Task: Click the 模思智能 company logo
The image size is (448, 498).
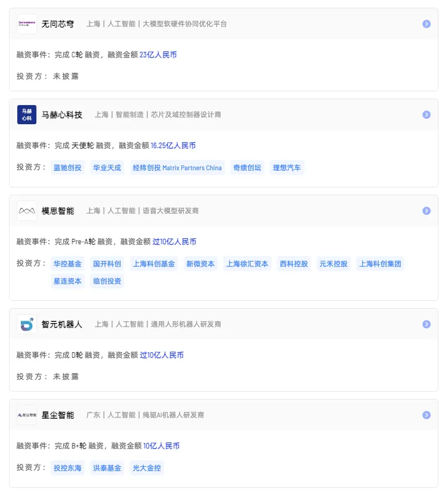Action: pyautogui.click(x=27, y=211)
